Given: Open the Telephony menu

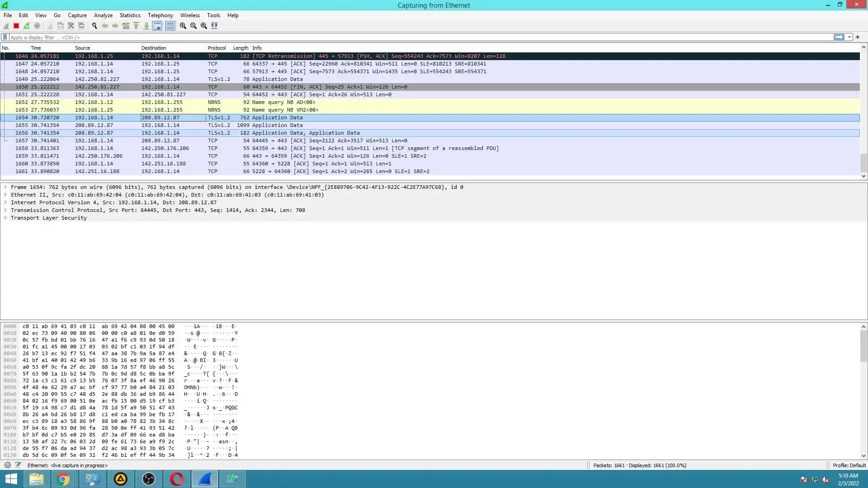Looking at the screenshot, I should click(x=160, y=15).
